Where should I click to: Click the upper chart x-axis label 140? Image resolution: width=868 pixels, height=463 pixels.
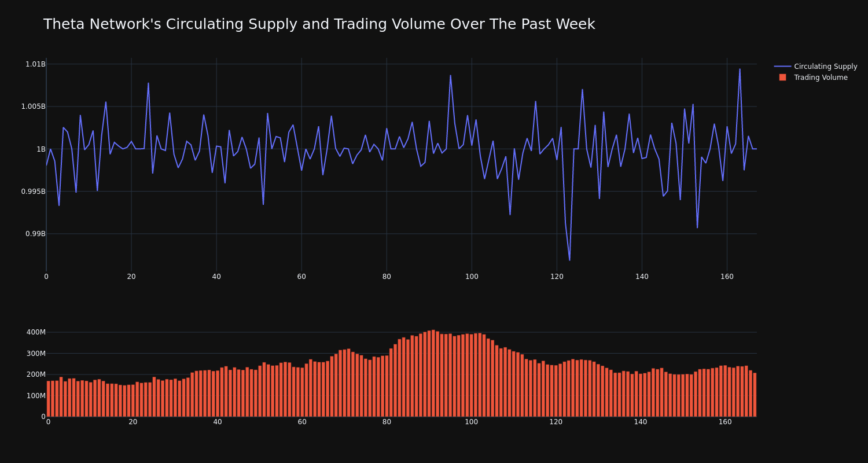(x=642, y=277)
